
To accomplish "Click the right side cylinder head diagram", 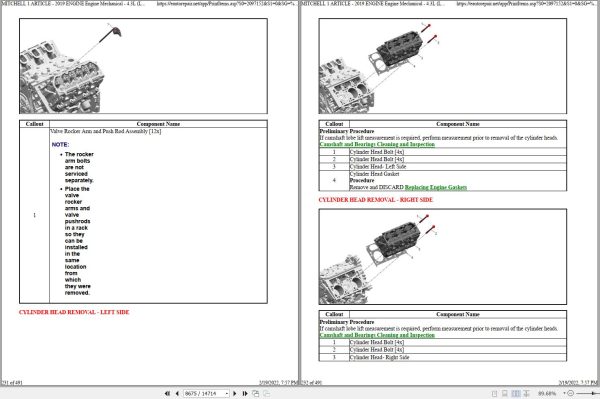I will 443,256.
